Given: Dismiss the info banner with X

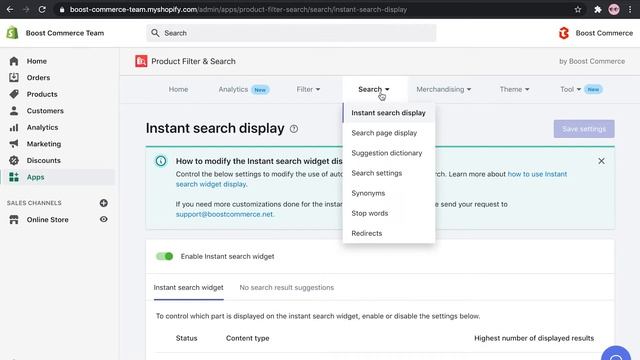Looking at the screenshot, I should point(601,161).
